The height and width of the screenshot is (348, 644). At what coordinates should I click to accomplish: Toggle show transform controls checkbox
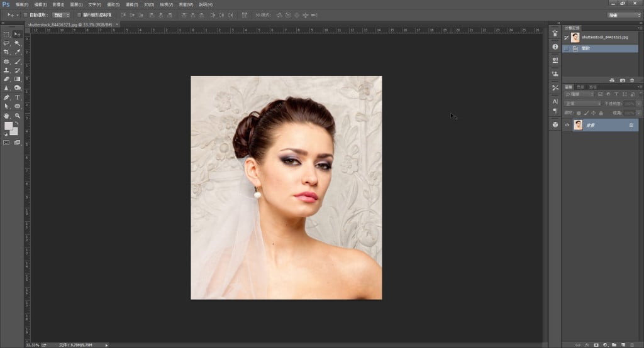point(79,14)
